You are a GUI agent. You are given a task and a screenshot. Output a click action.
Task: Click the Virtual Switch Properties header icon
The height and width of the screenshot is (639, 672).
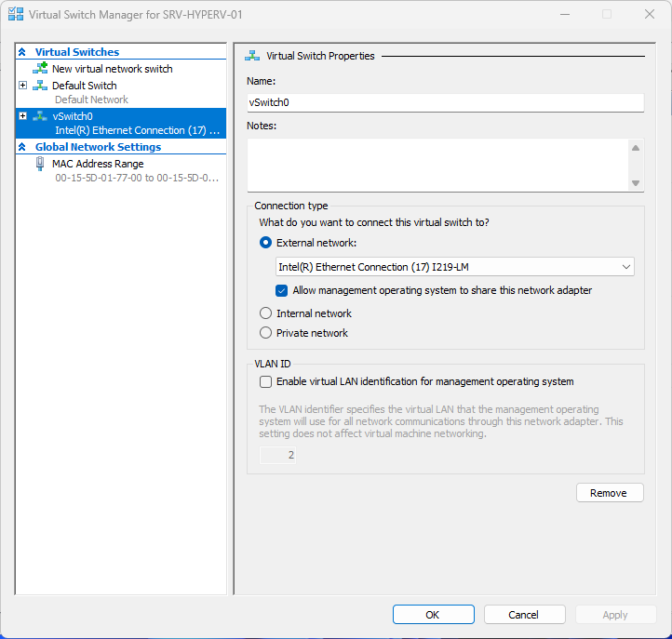252,56
